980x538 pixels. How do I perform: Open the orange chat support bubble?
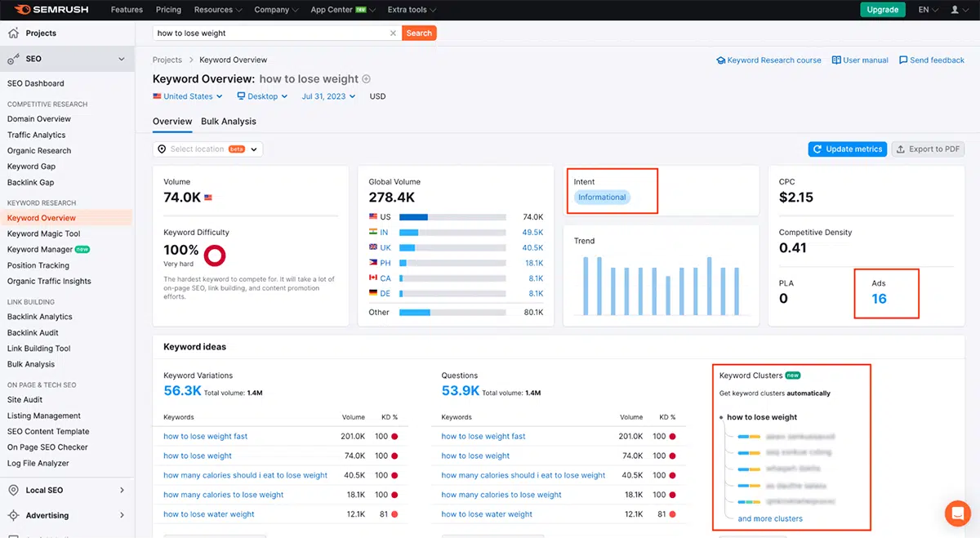click(957, 513)
